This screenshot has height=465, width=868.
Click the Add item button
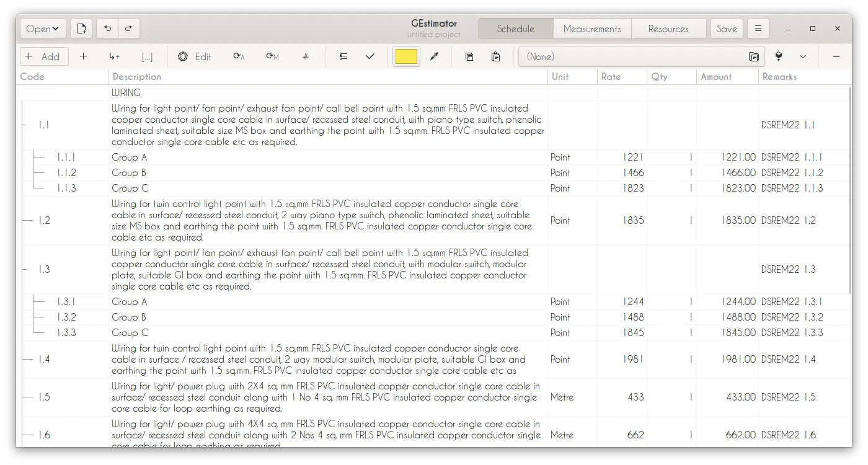coord(44,56)
